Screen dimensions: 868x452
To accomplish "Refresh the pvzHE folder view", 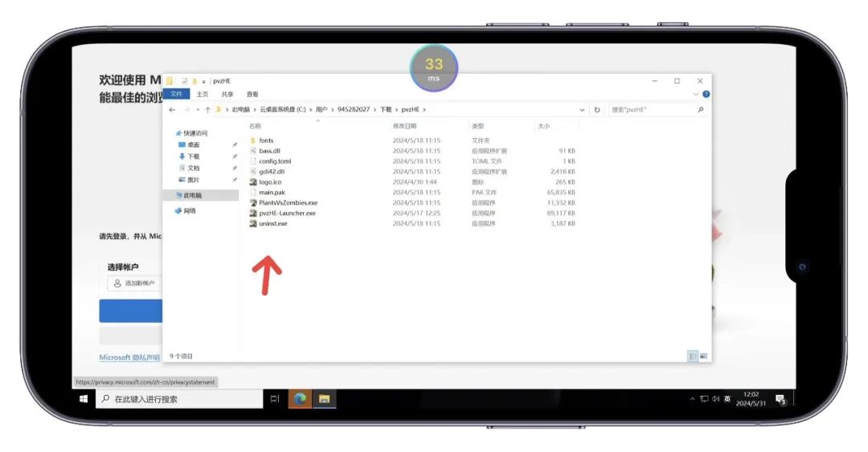I will [596, 109].
